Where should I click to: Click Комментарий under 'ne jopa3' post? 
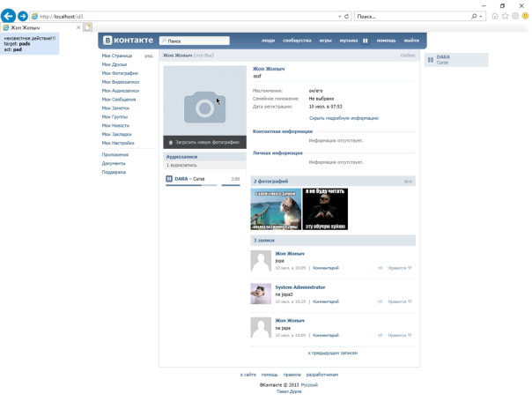[x=326, y=301]
